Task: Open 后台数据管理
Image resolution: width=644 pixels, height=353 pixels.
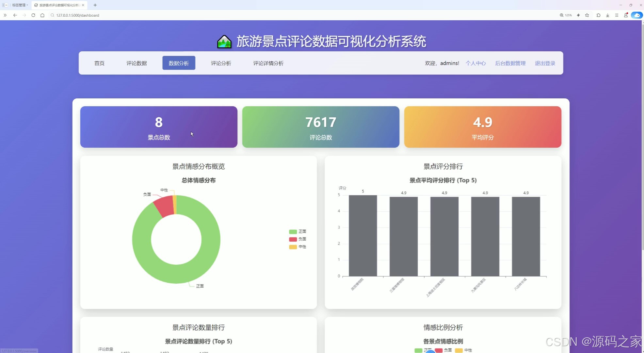Action: (x=510, y=63)
